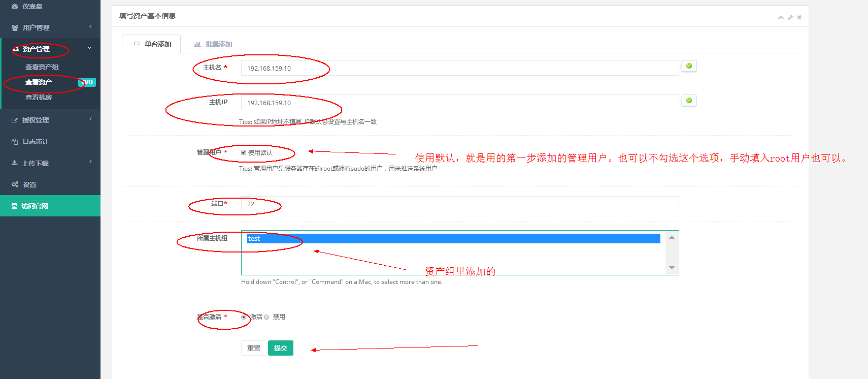Switch to the 批量添加 tab
Image resolution: width=868 pixels, height=379 pixels.
point(213,44)
